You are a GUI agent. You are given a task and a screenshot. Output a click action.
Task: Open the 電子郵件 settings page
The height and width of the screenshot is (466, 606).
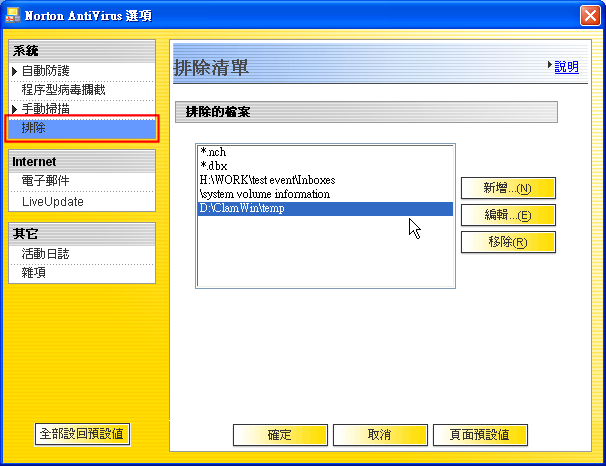[x=46, y=181]
